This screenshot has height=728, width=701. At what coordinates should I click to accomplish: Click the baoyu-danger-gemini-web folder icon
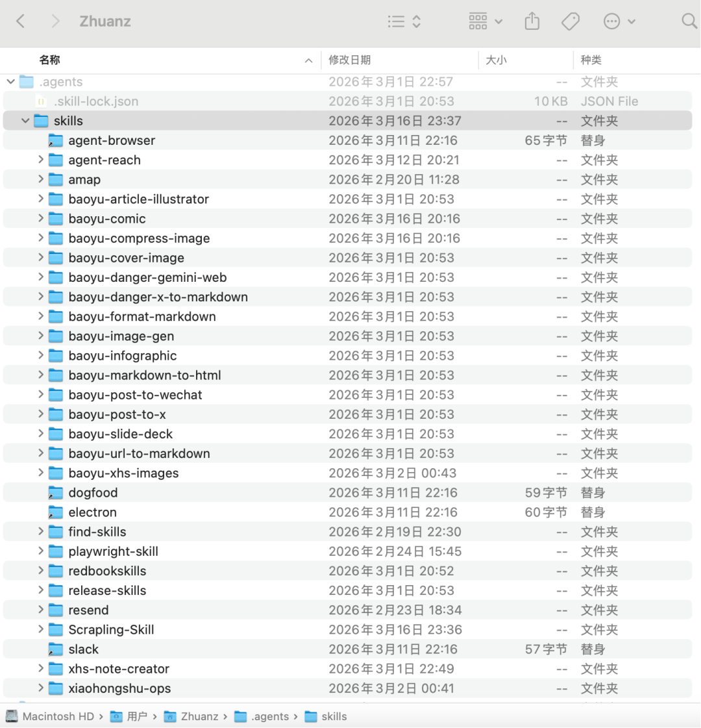56,278
